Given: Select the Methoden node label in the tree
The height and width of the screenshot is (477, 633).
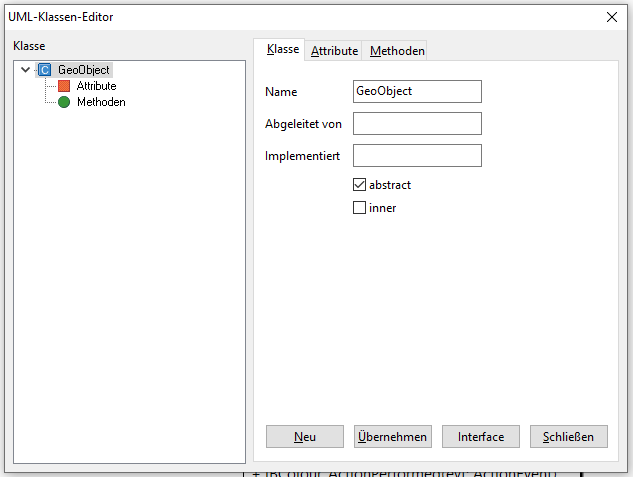Looking at the screenshot, I should pos(101,102).
